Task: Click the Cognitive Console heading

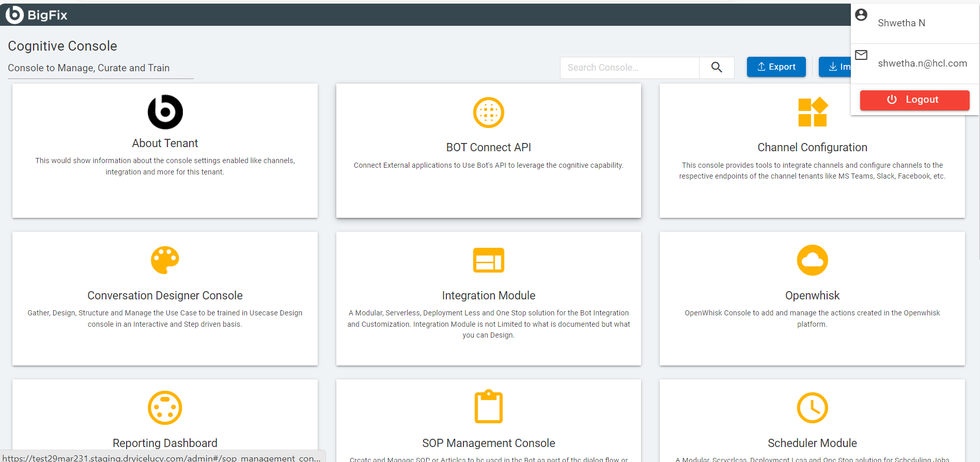Action: 63,46
